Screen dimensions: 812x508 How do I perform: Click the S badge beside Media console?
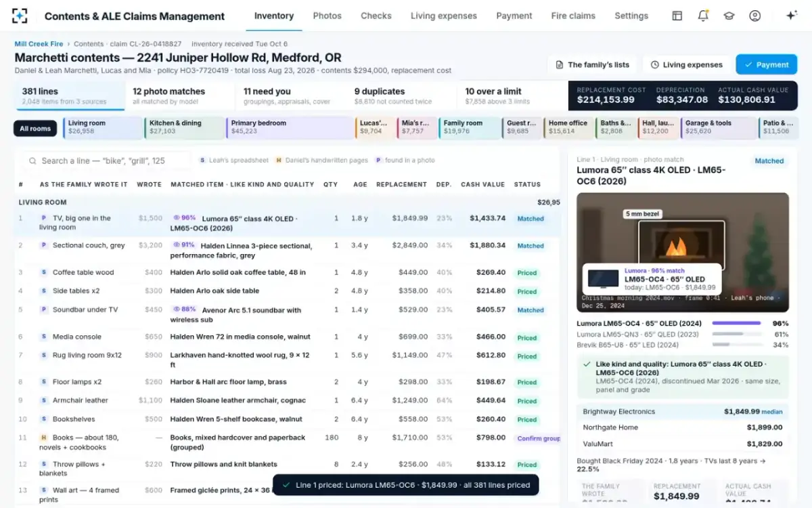tap(44, 337)
